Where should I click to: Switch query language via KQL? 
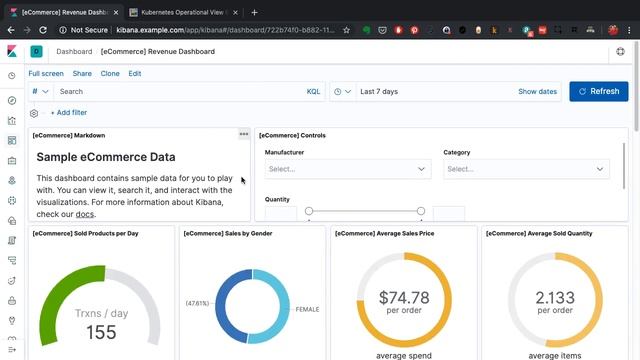(x=313, y=91)
